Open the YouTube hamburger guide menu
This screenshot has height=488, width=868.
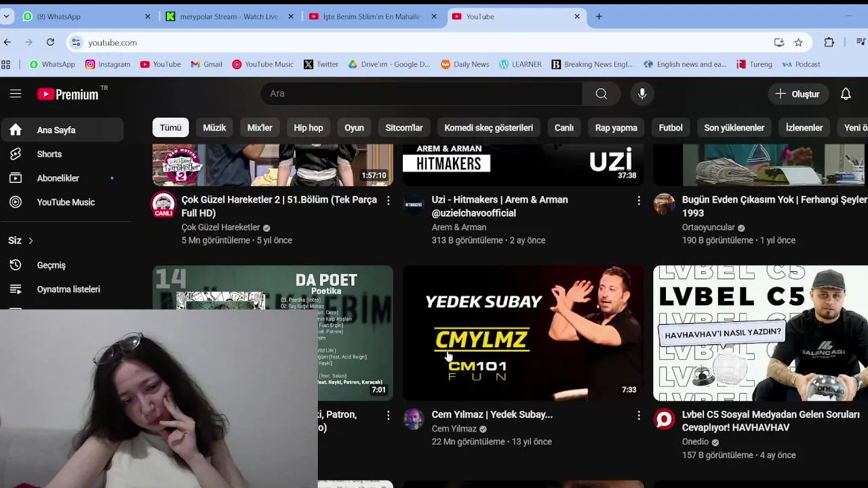[x=16, y=94]
